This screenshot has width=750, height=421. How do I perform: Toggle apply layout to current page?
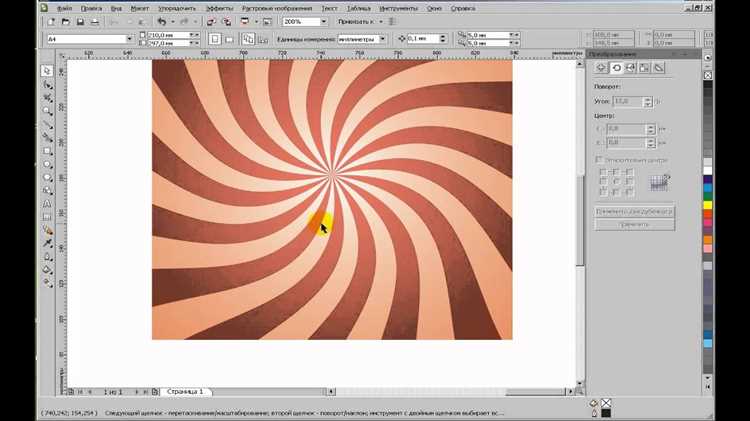point(263,40)
